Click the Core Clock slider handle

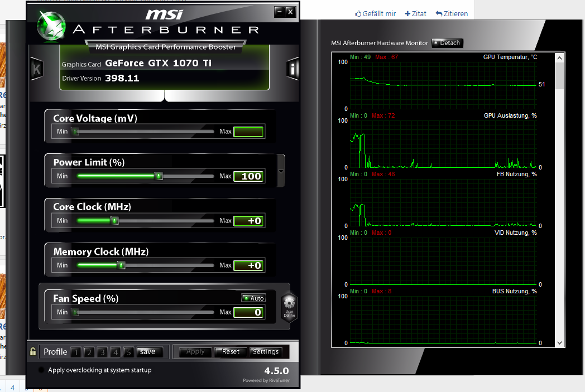[x=115, y=221]
